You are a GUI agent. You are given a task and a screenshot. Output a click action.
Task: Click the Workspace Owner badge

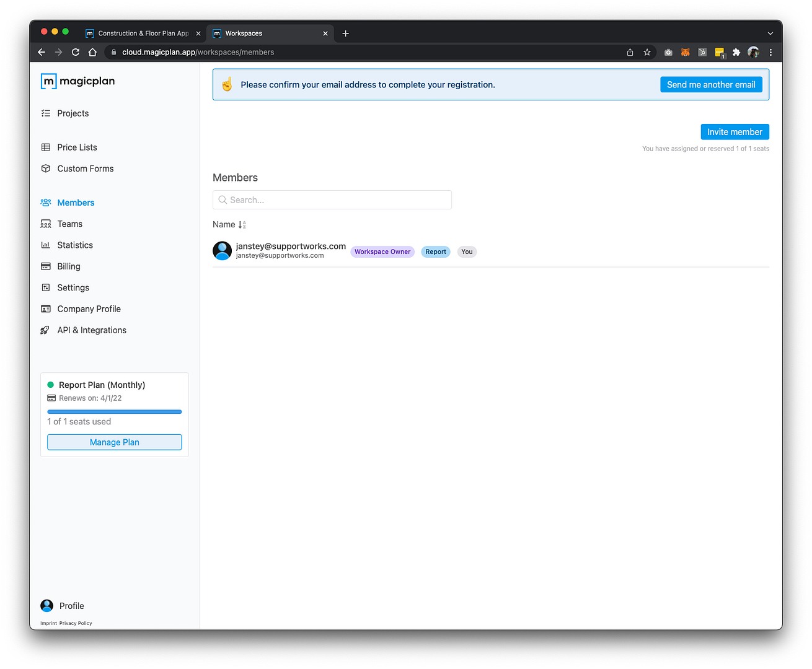pos(382,251)
